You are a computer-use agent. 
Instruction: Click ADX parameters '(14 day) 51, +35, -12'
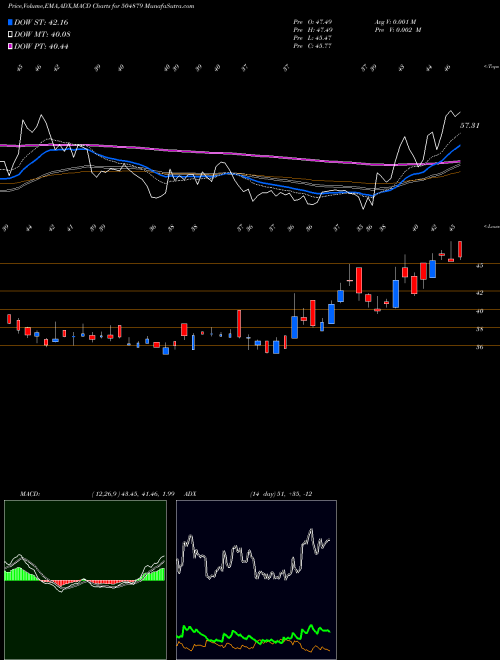click(281, 494)
